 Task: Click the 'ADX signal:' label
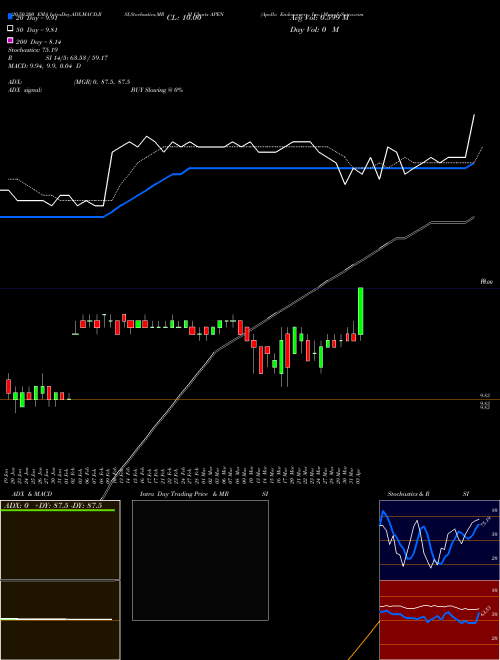pos(25,90)
